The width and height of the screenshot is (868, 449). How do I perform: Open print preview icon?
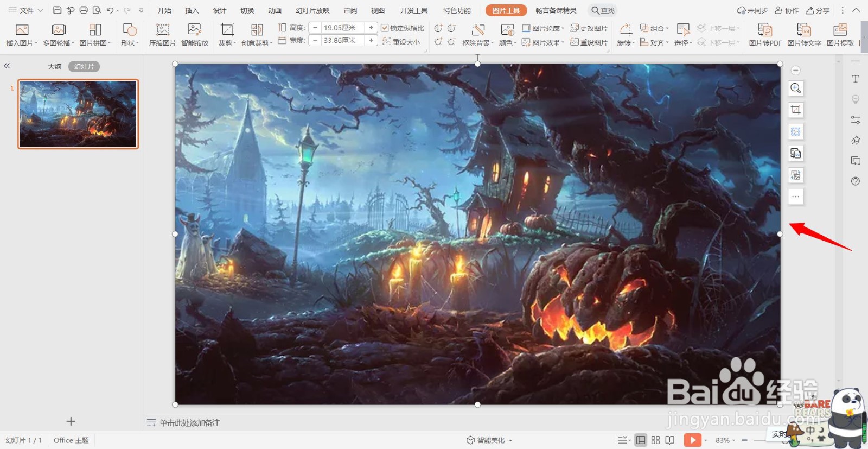click(97, 10)
